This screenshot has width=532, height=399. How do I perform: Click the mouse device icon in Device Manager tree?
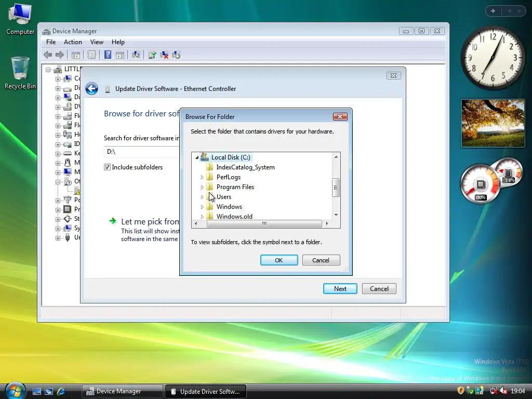(x=68, y=163)
